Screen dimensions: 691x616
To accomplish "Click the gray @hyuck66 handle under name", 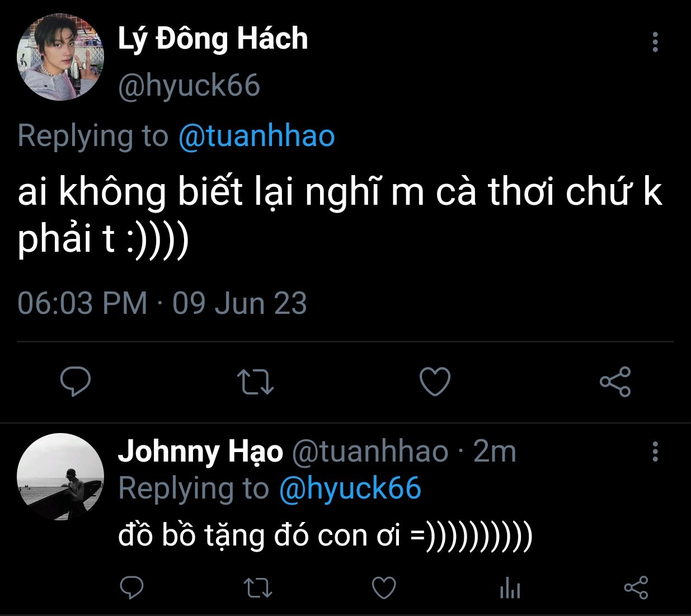I will [189, 86].
